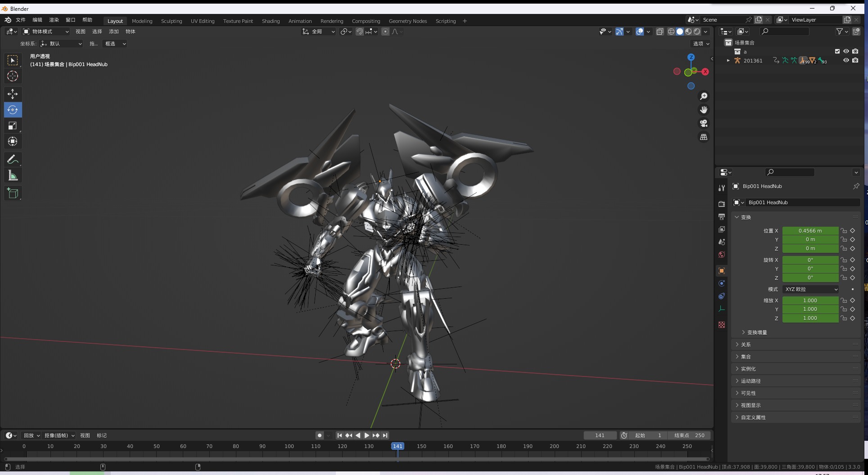This screenshot has width=868, height=475.
Task: Switch to Sculpting workspace tab
Action: coord(172,21)
